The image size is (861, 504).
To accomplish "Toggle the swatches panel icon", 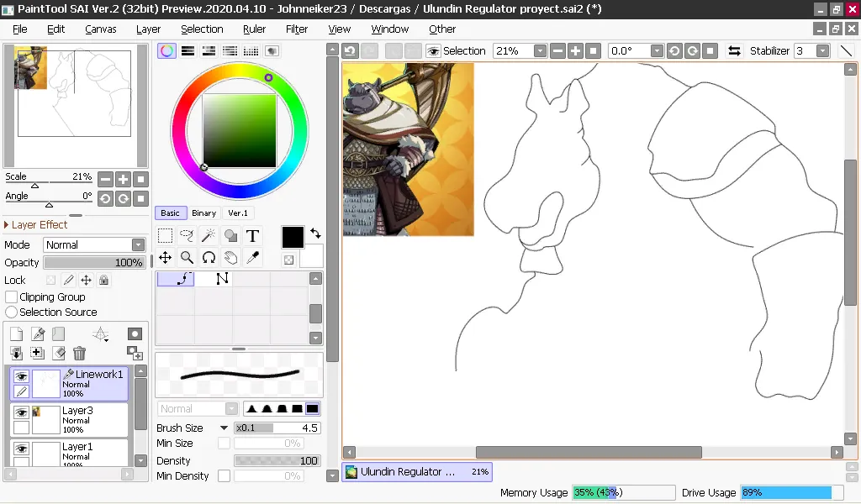I will (251, 51).
